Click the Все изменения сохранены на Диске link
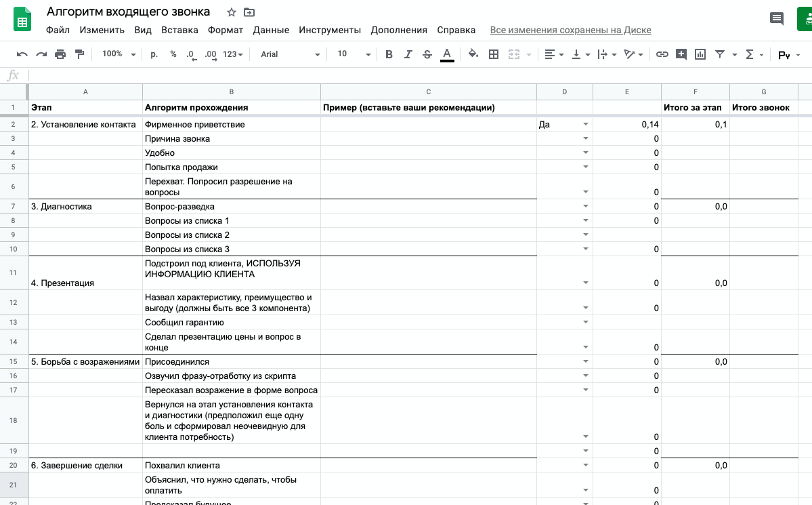The height and width of the screenshot is (505, 812). point(571,30)
